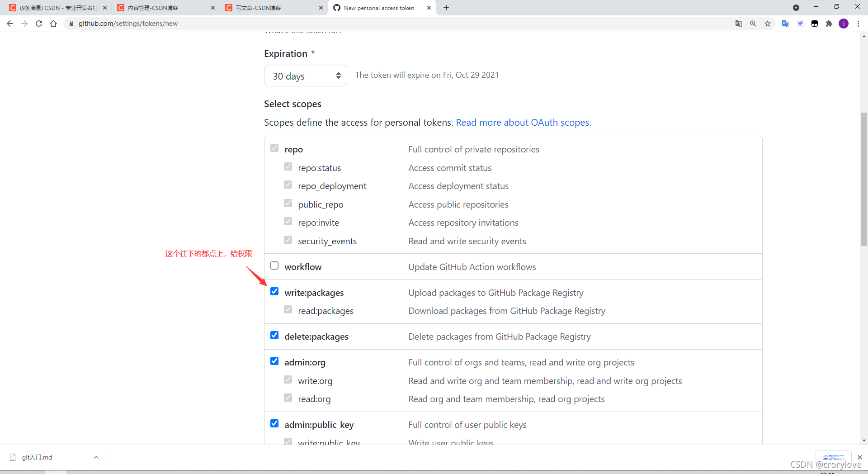Click the browser forward arrow
Screen dimensions: 868x474
24,24
